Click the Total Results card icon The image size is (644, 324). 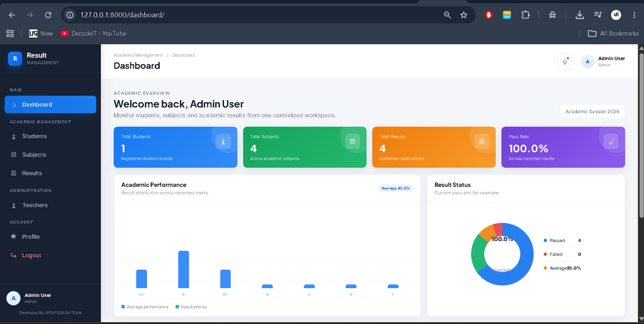482,142
